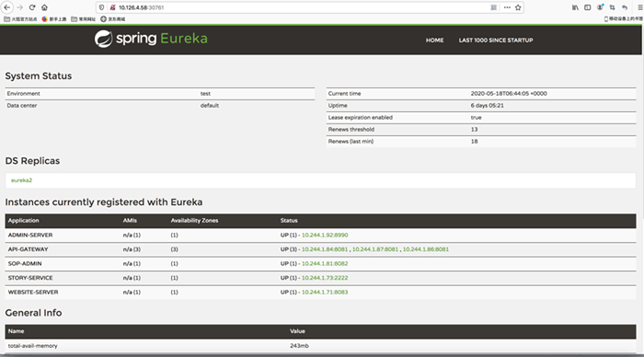
Task: Open the eureka2 replica link
Action: point(21,180)
